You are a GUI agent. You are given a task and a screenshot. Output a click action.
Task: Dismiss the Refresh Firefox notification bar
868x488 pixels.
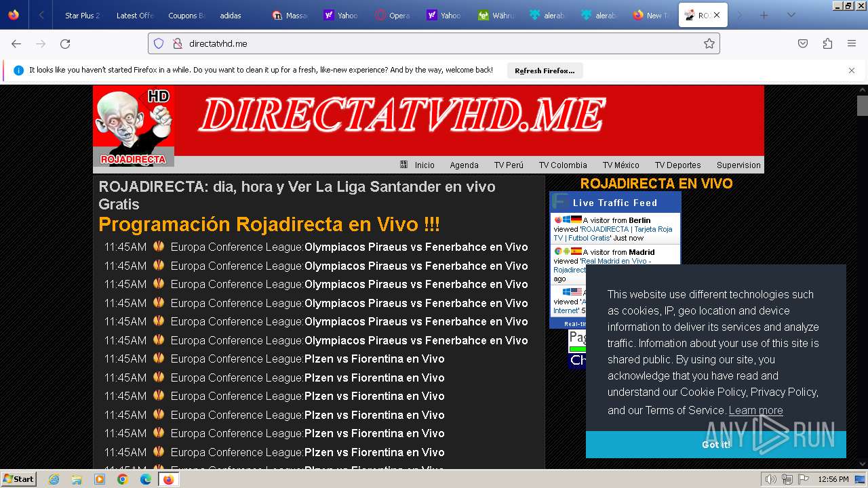tap(852, 70)
